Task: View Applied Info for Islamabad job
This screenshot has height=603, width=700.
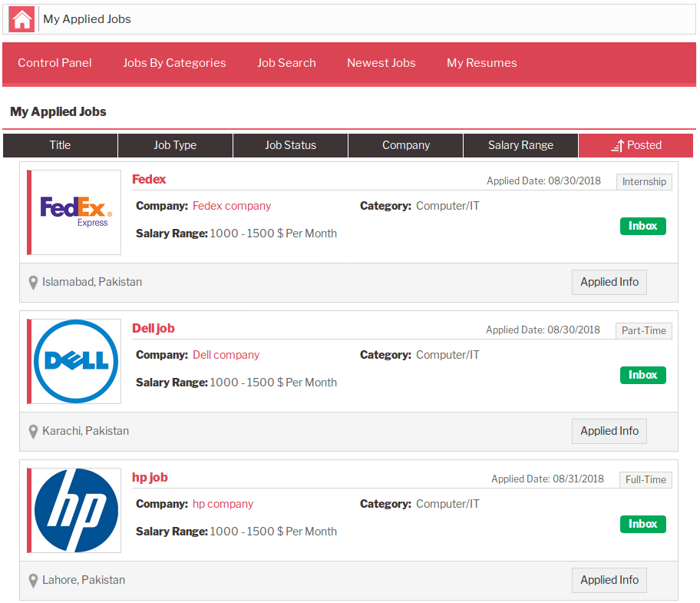Action: (x=609, y=282)
